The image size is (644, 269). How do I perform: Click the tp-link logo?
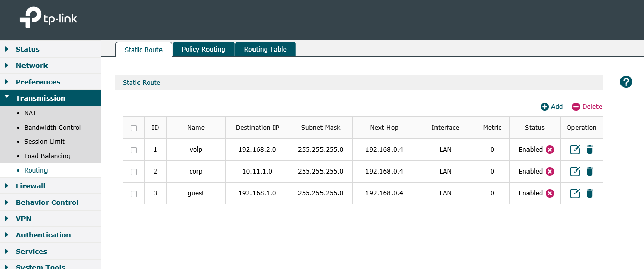tap(49, 19)
